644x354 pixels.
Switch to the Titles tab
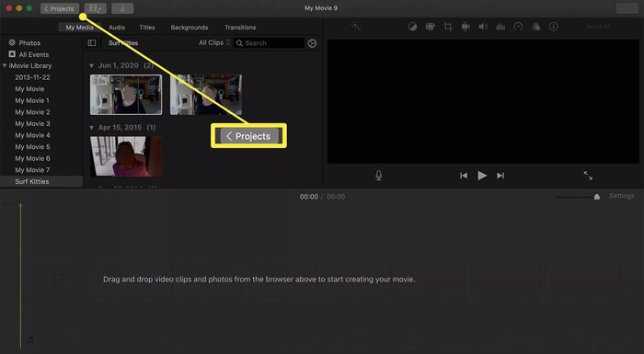tap(147, 28)
